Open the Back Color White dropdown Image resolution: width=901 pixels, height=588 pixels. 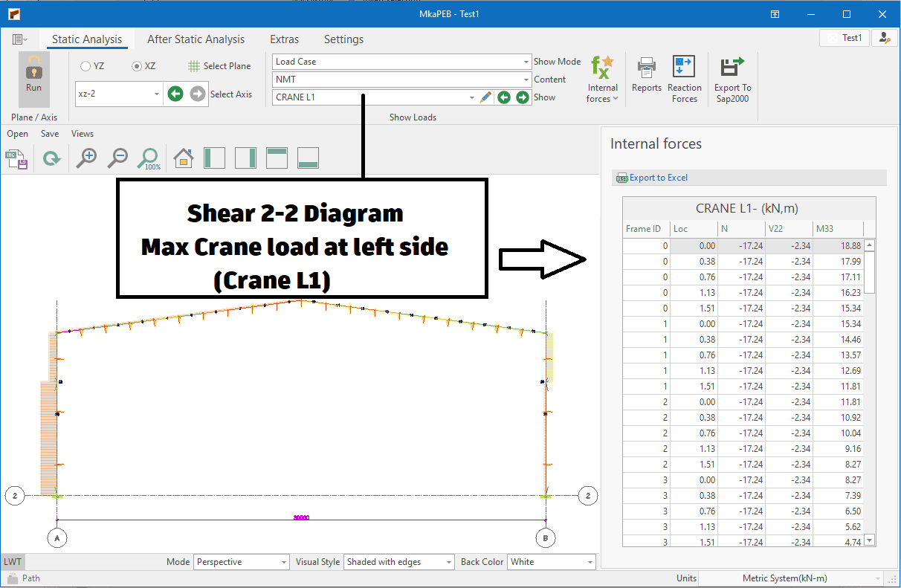coord(552,562)
